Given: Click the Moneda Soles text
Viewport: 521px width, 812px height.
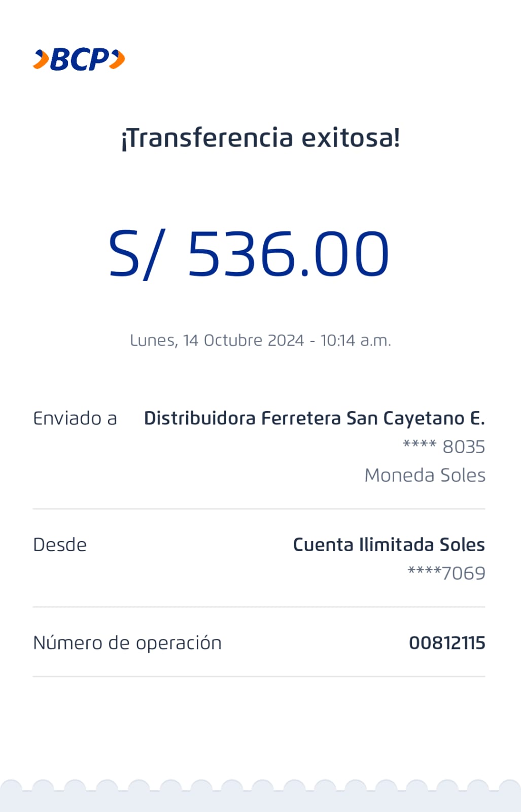Looking at the screenshot, I should tap(425, 475).
